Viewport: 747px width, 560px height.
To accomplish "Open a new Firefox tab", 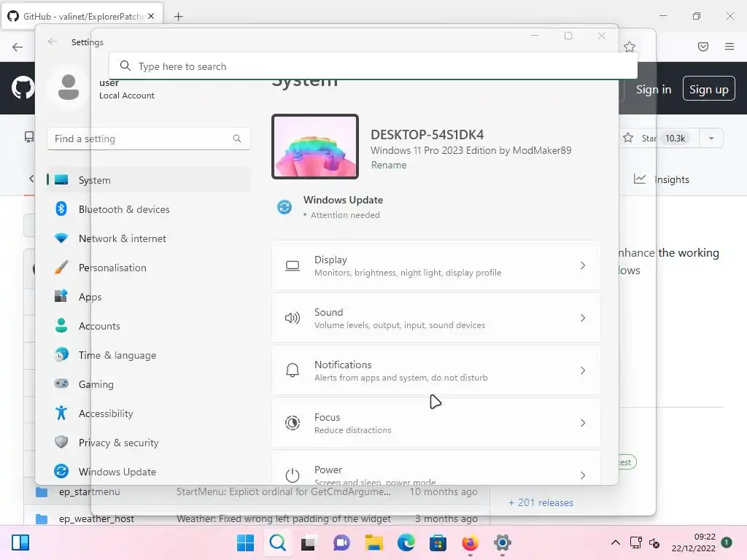I will pyautogui.click(x=178, y=16).
